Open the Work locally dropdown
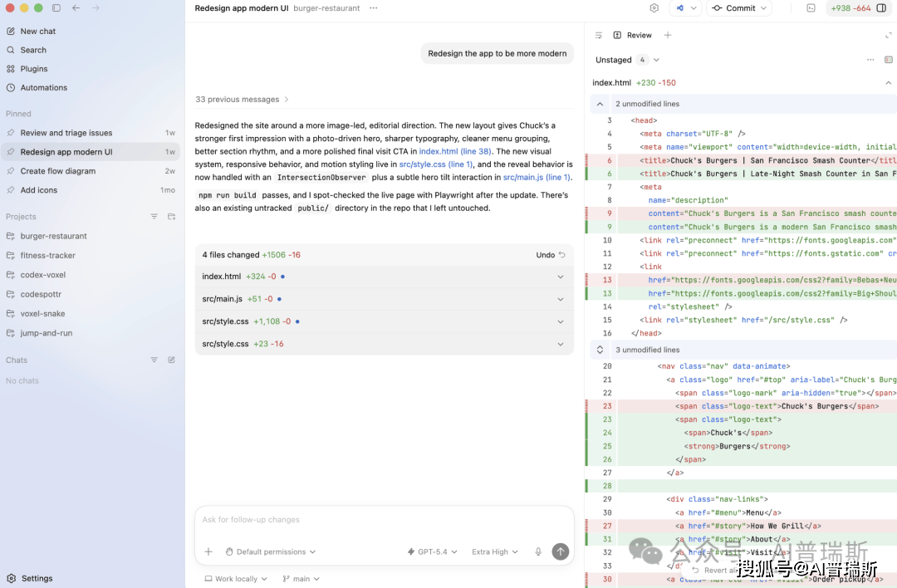The image size is (897, 588). 236,578
